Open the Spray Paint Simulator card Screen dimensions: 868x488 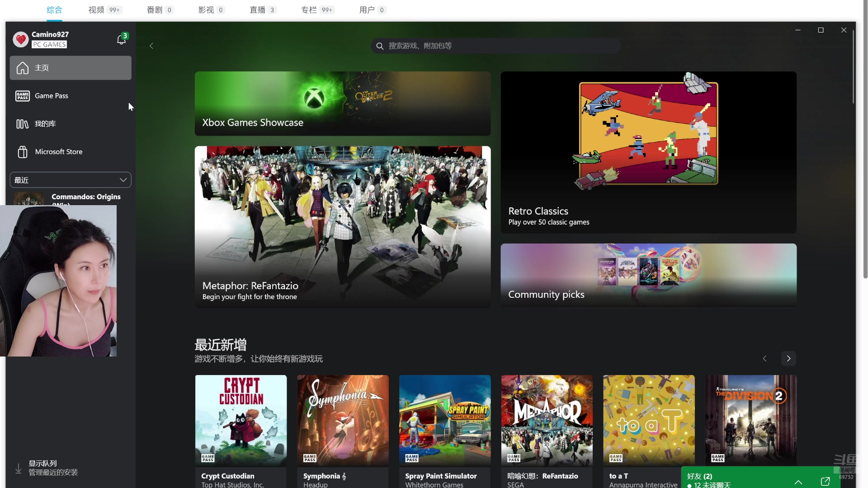(x=445, y=431)
